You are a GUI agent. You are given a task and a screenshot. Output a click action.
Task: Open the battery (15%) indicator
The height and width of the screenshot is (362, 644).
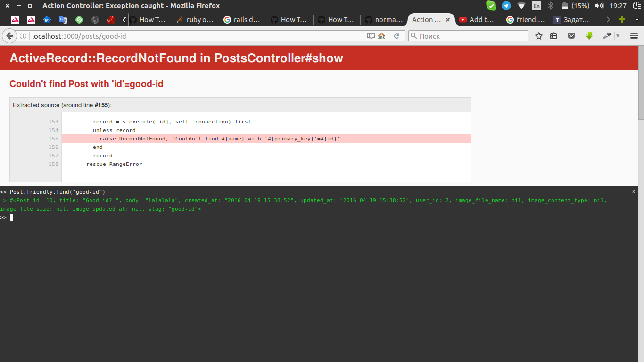pyautogui.click(x=575, y=6)
